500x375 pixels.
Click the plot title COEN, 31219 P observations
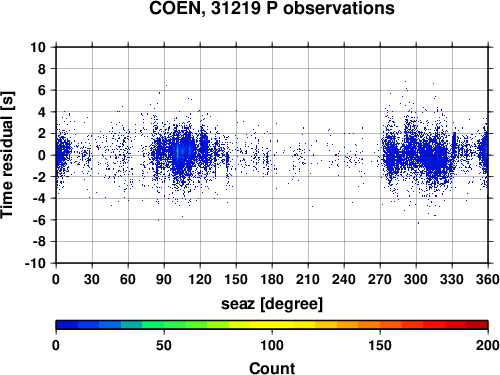[272, 8]
